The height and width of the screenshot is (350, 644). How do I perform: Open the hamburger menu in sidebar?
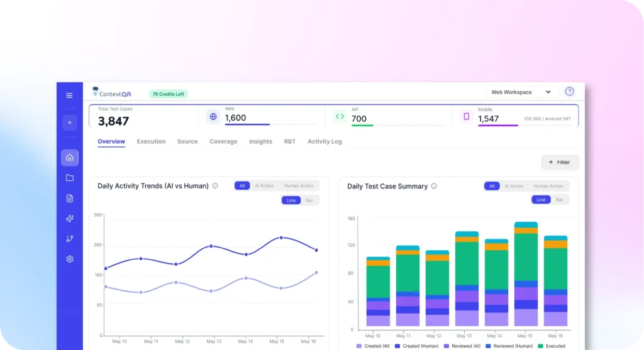coord(69,96)
